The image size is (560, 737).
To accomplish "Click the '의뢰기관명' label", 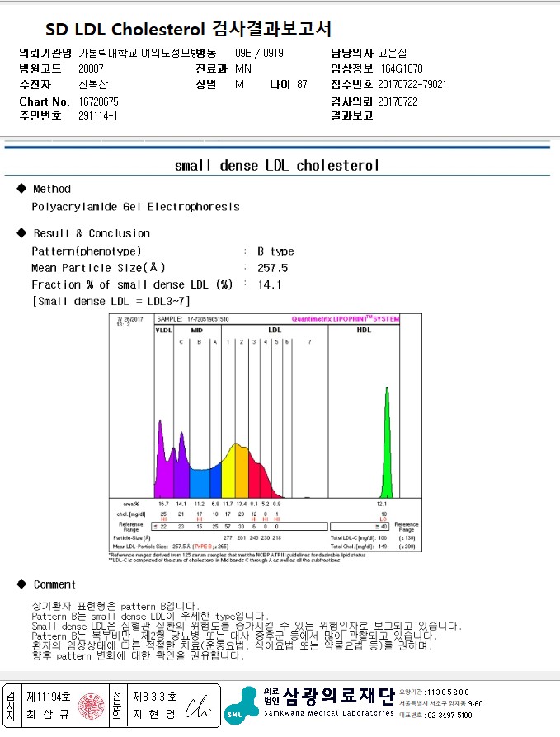I will tap(45, 53).
